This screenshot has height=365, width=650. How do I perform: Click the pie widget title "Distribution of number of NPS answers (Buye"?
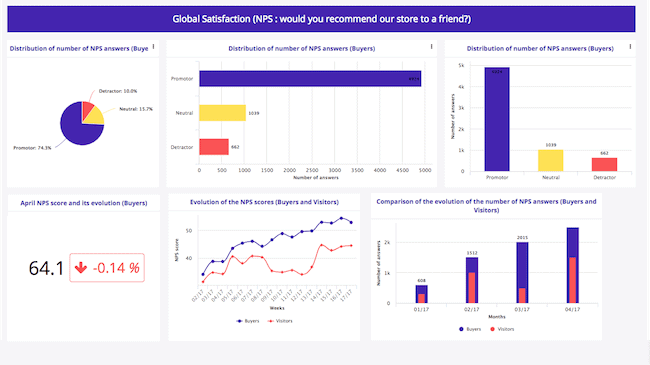pos(79,49)
